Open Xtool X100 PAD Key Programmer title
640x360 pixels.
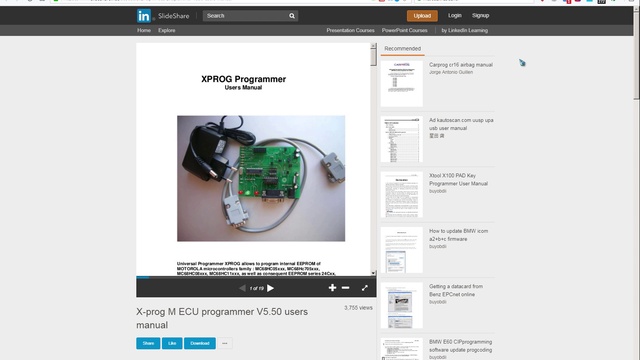[458, 180]
